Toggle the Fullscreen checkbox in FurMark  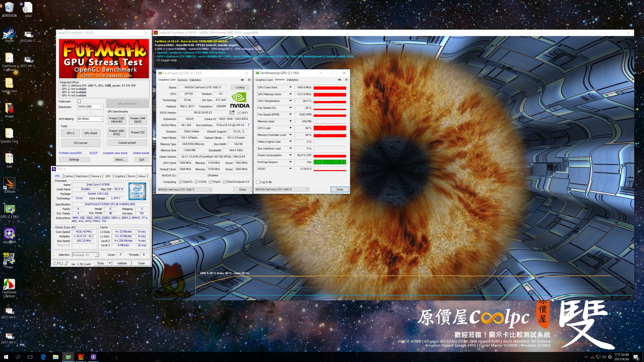click(79, 101)
